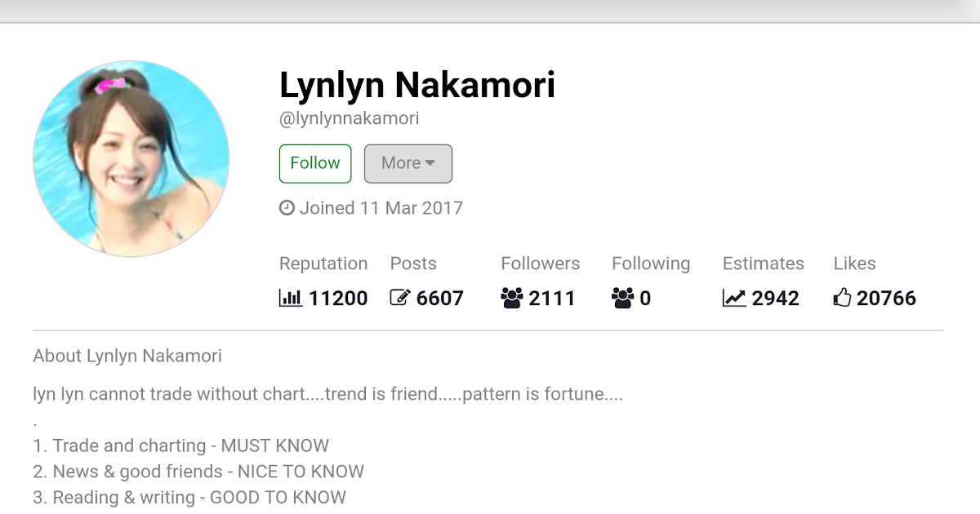Click the caret arrow on More button
The image size is (980, 514).
(430, 163)
